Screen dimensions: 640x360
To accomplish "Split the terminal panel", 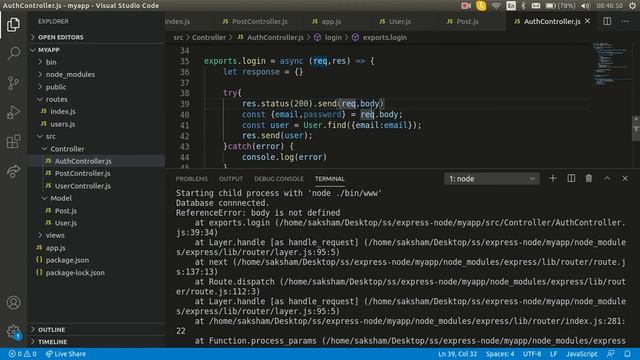I will [571, 178].
